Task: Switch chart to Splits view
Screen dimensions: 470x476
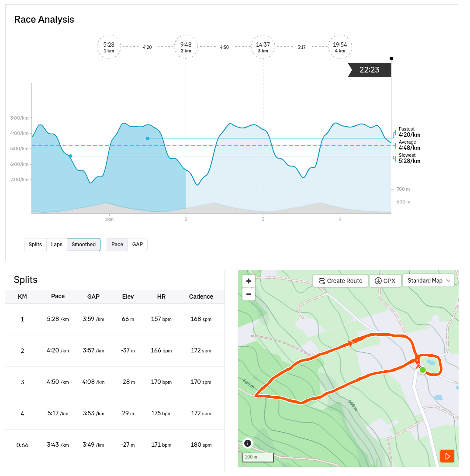Action: pos(35,245)
